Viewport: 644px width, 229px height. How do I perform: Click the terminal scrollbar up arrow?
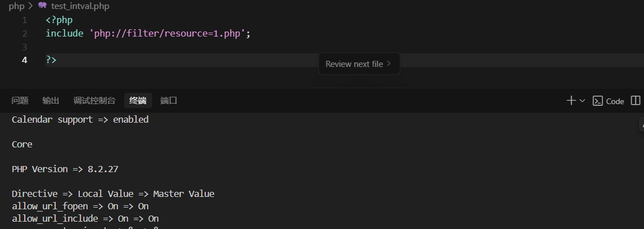pos(641,121)
